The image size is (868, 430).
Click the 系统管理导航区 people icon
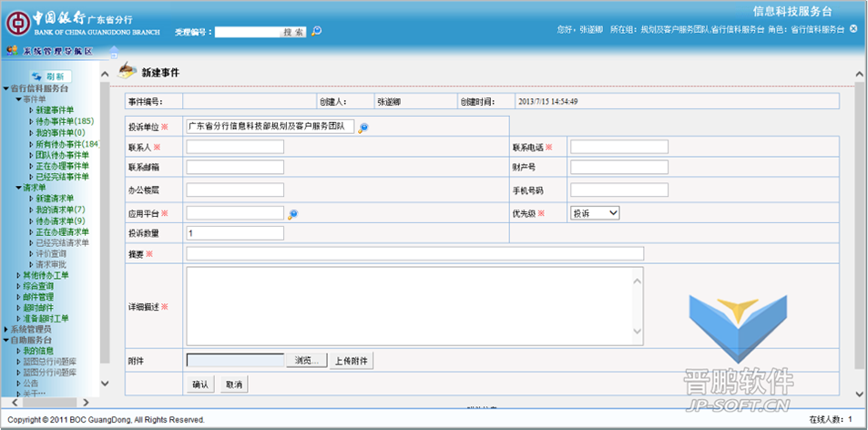click(x=13, y=51)
